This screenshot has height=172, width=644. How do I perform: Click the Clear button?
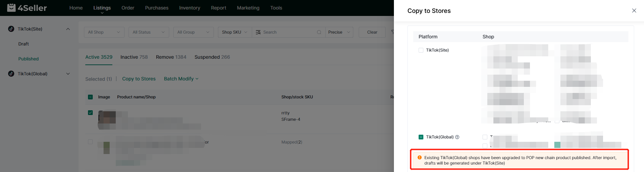[372, 32]
